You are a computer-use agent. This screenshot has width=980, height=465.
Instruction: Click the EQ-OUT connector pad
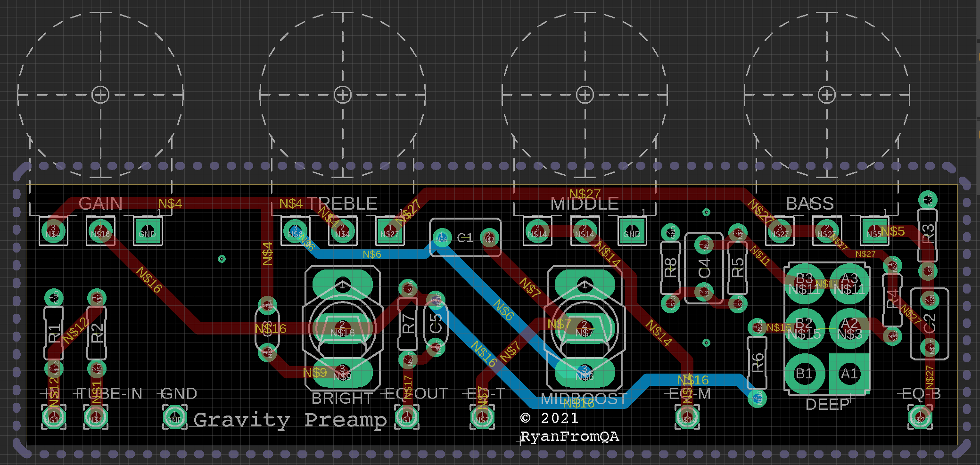coord(407,417)
